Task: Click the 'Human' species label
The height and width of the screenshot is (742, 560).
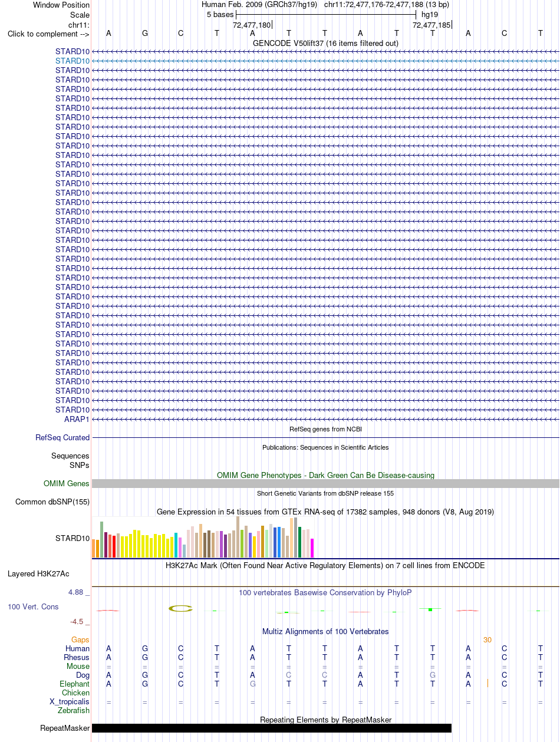Action: (x=78, y=648)
